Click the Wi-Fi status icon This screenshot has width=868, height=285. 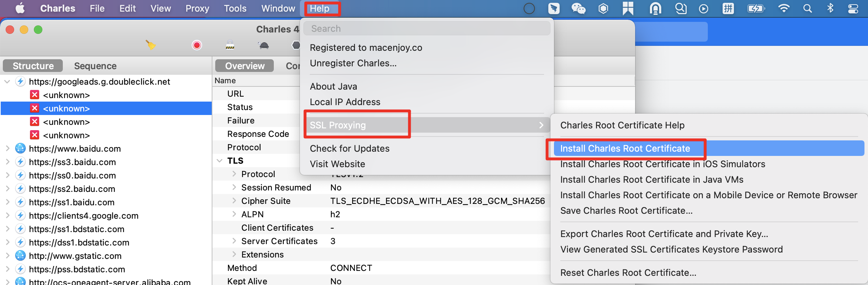point(784,8)
